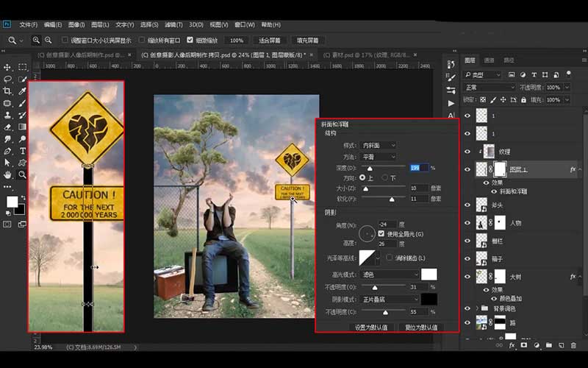The width and height of the screenshot is (588, 368).
Task: Click the lock transparent pixels icon
Action: 483,100
